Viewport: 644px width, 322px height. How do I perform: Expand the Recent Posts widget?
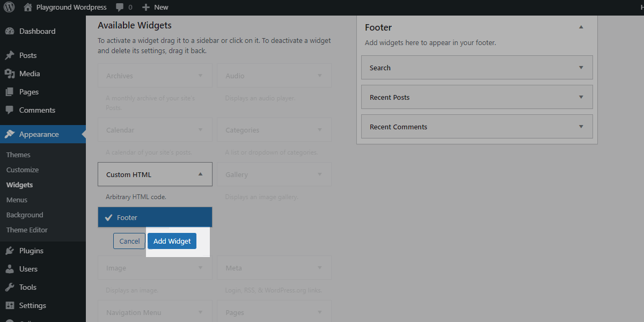(581, 97)
